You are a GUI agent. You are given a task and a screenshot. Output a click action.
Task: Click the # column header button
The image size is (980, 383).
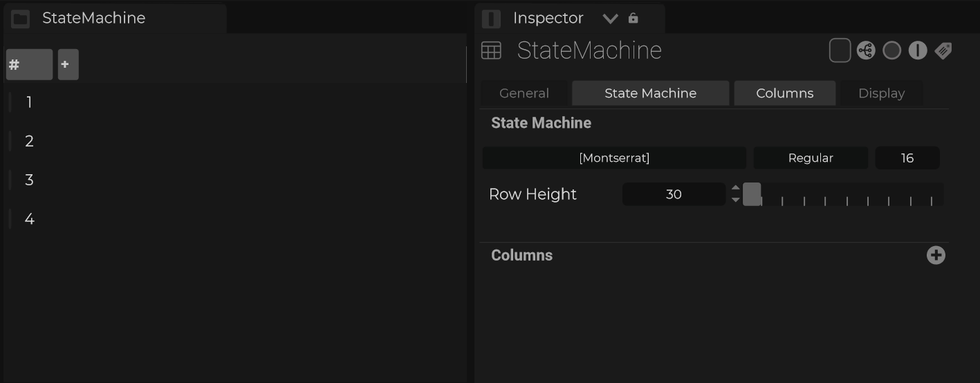(x=29, y=65)
